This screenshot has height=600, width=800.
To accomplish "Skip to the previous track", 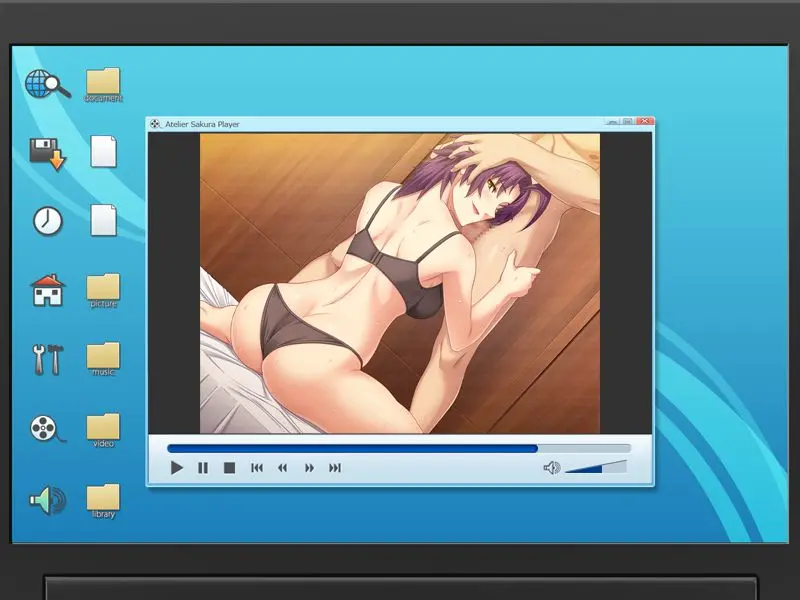I will click(x=257, y=467).
